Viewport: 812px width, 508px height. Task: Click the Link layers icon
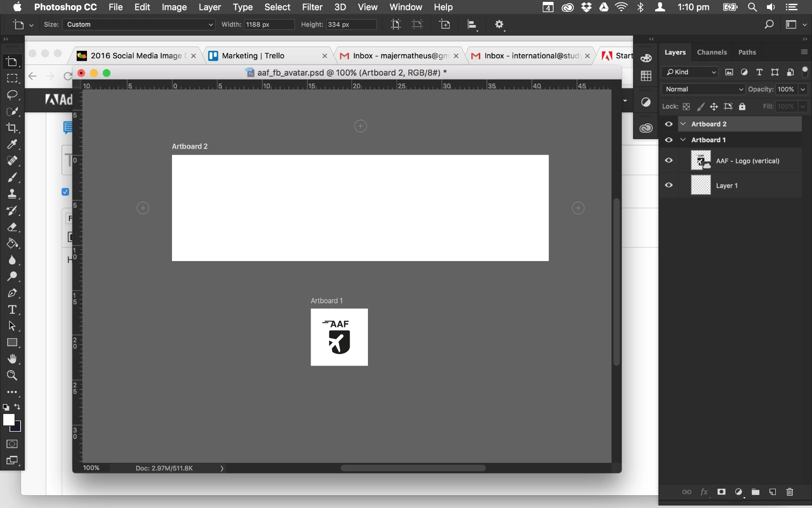pyautogui.click(x=687, y=492)
